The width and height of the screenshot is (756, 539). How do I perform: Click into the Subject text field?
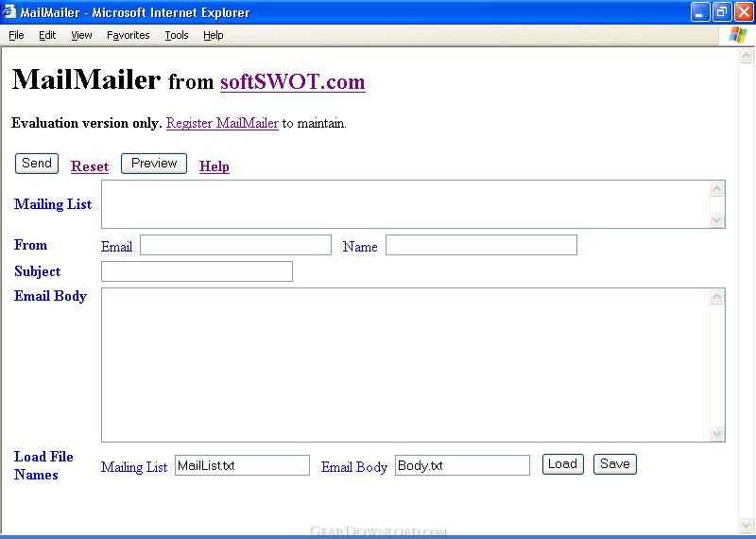(x=197, y=271)
